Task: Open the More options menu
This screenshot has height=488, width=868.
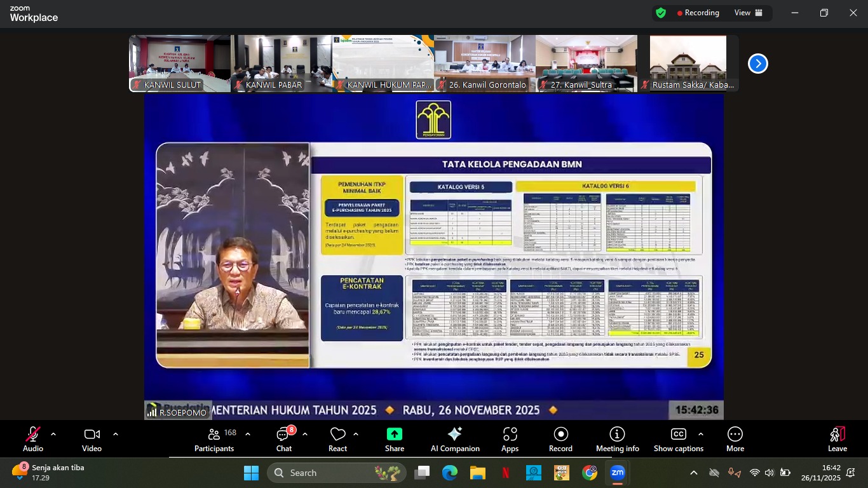Action: click(x=735, y=439)
